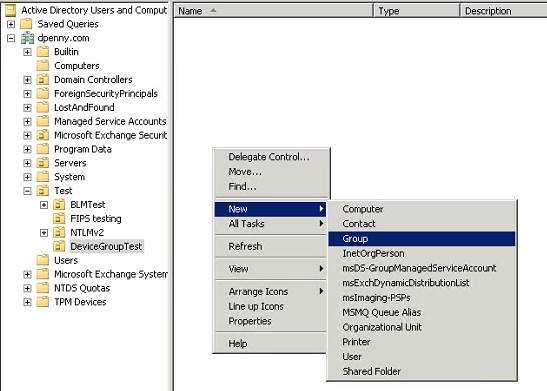Expand the NTLMv2 node
Image resolution: width=547 pixels, height=391 pixels.
click(x=44, y=233)
